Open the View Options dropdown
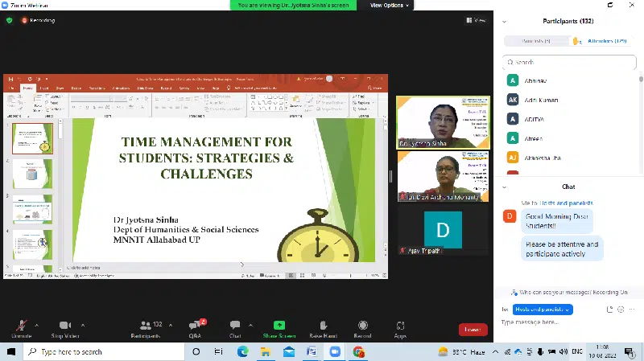 390,5
